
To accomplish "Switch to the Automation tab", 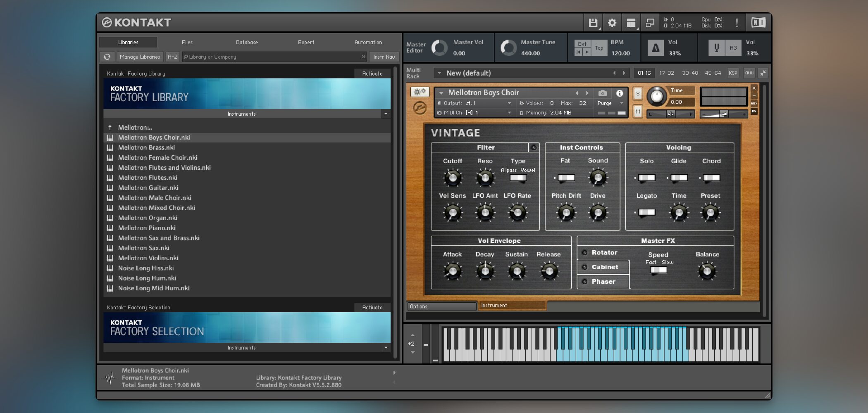I will click(x=368, y=43).
